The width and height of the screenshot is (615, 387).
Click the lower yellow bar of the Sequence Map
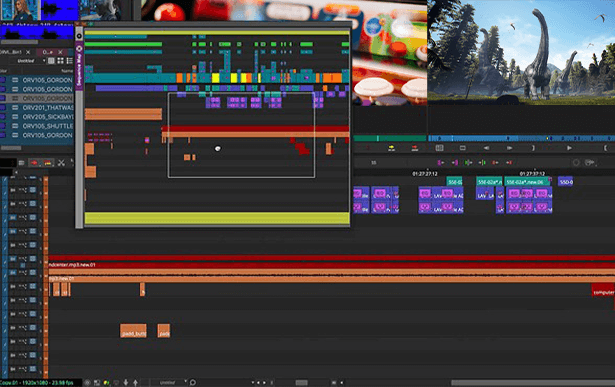click(x=217, y=218)
